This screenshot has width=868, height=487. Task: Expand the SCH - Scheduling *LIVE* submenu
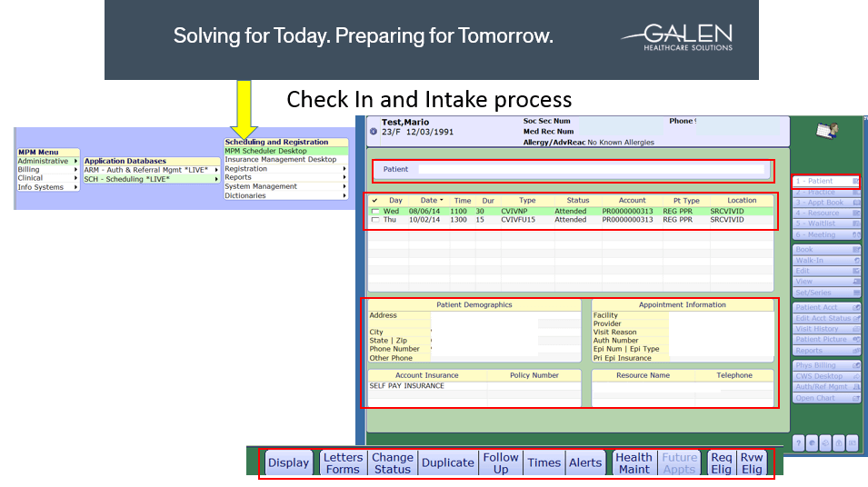point(217,179)
